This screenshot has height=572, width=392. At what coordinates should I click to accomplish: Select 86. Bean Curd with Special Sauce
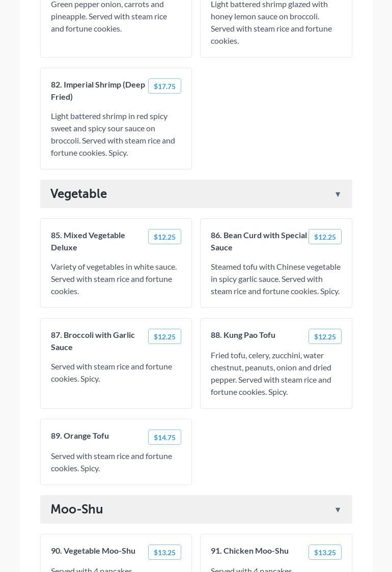click(x=259, y=241)
